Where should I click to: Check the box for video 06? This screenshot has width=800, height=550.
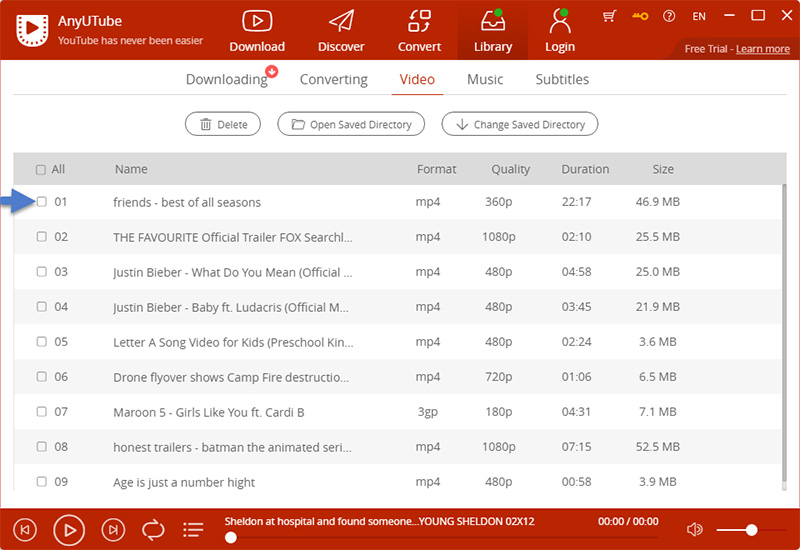42,377
